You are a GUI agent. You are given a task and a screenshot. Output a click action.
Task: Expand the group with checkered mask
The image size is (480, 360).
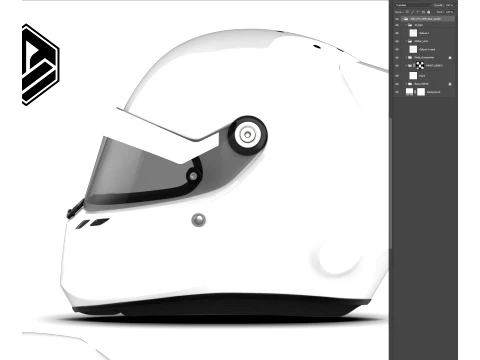pyautogui.click(x=406, y=66)
